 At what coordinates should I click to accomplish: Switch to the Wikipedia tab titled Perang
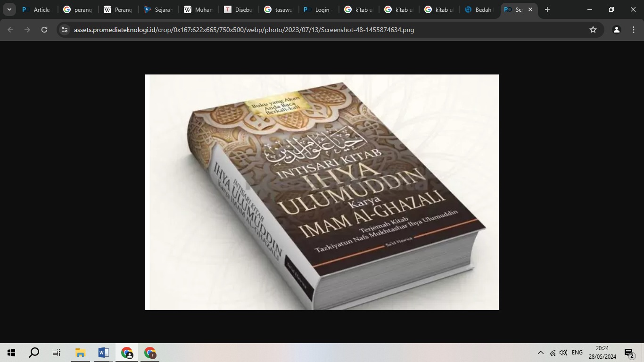point(118,9)
